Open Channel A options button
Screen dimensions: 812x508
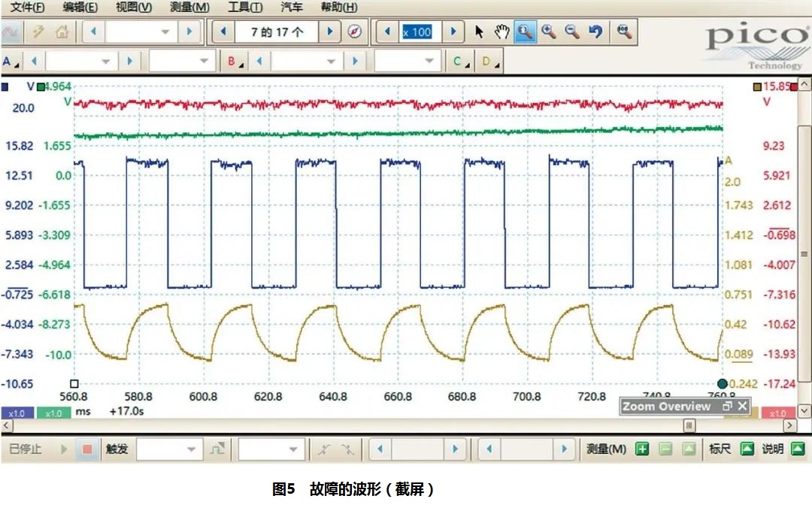point(11,62)
